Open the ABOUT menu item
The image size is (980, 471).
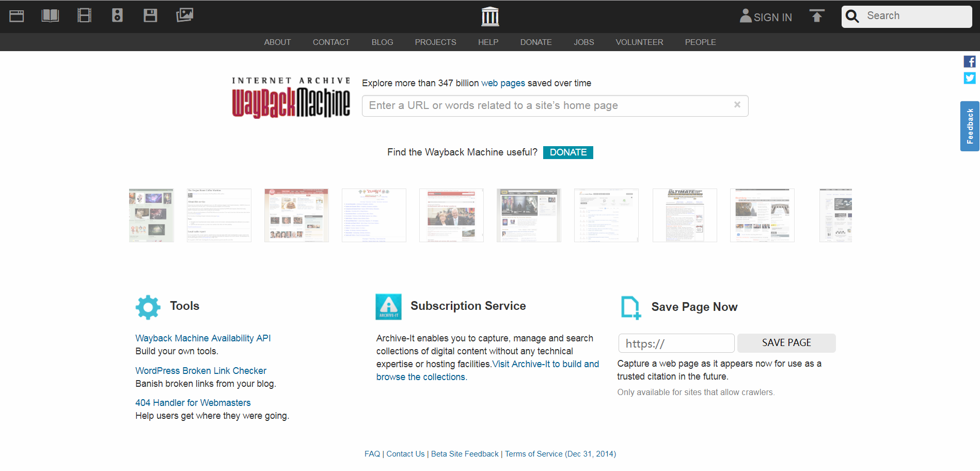[277, 42]
